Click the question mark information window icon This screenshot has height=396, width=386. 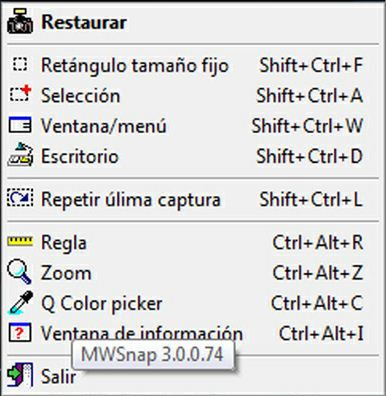click(20, 332)
